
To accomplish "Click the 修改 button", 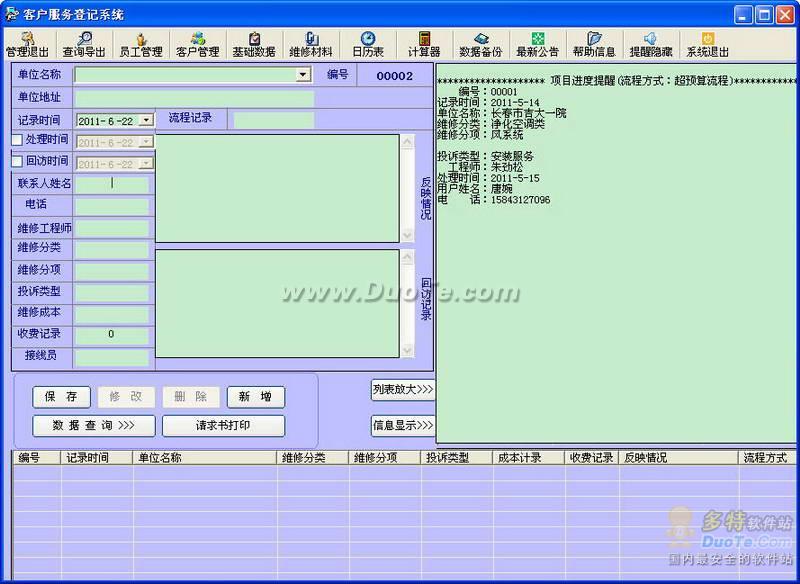I will click(126, 397).
